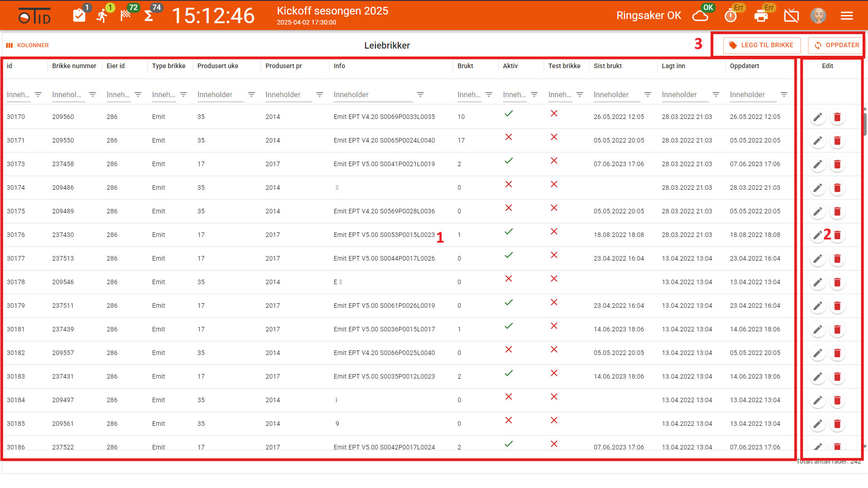Open the hamburger main menu
The height and width of the screenshot is (488, 868).
click(x=847, y=16)
